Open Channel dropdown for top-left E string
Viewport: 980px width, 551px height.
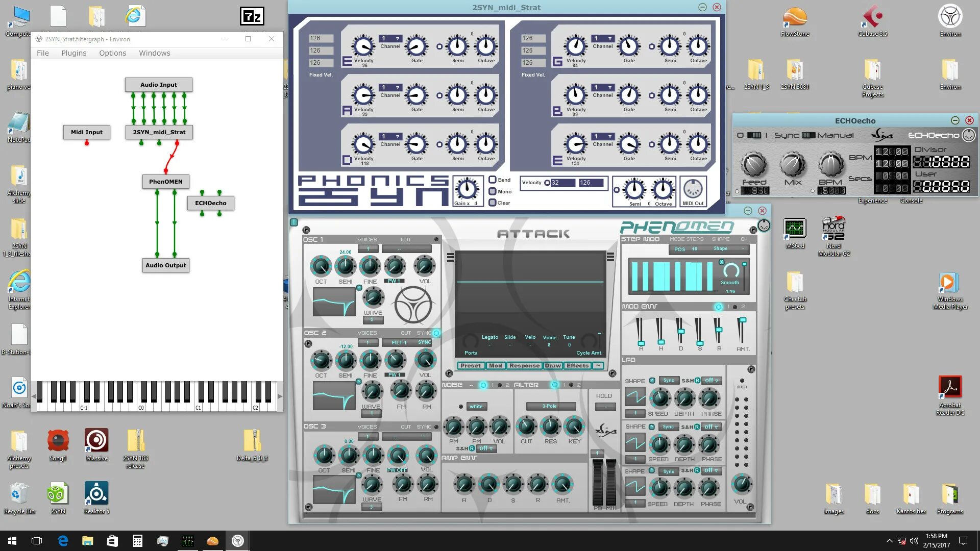[390, 38]
